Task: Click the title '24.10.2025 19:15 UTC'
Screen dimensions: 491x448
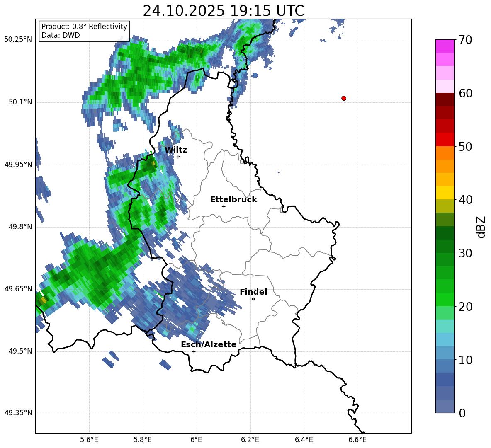Action: click(223, 11)
